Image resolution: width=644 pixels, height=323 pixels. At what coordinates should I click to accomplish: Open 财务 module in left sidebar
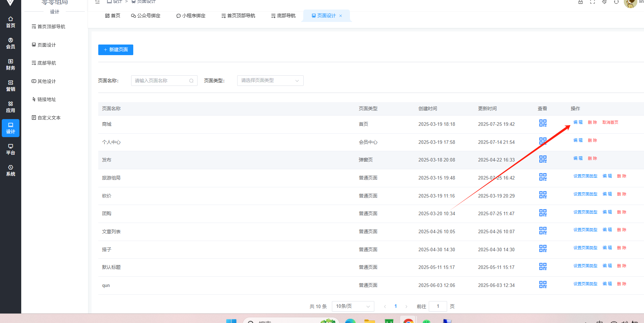pyautogui.click(x=11, y=64)
